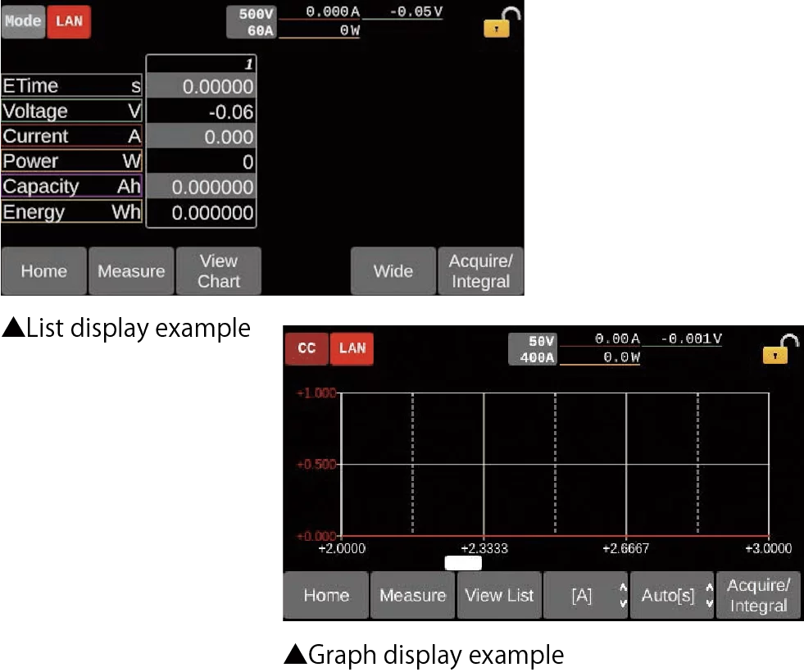
Task: Click the padlock icon above the chart
Action: click(x=779, y=349)
